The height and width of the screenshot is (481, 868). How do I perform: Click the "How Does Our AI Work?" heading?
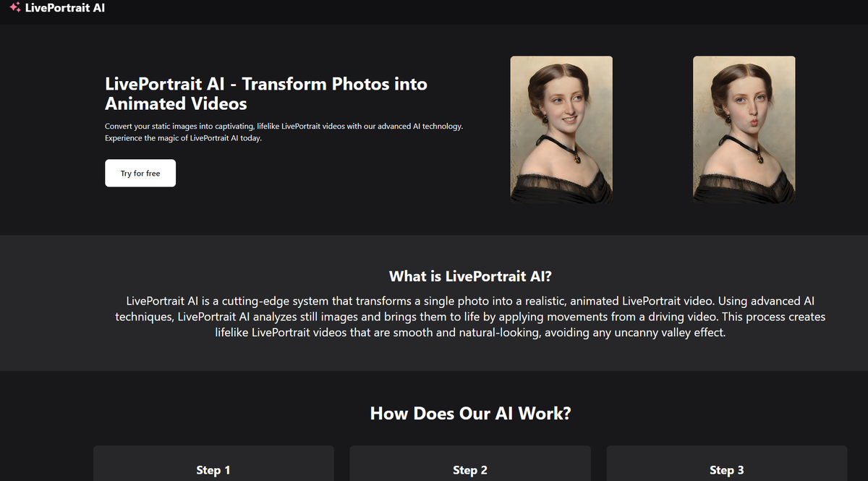[470, 414]
